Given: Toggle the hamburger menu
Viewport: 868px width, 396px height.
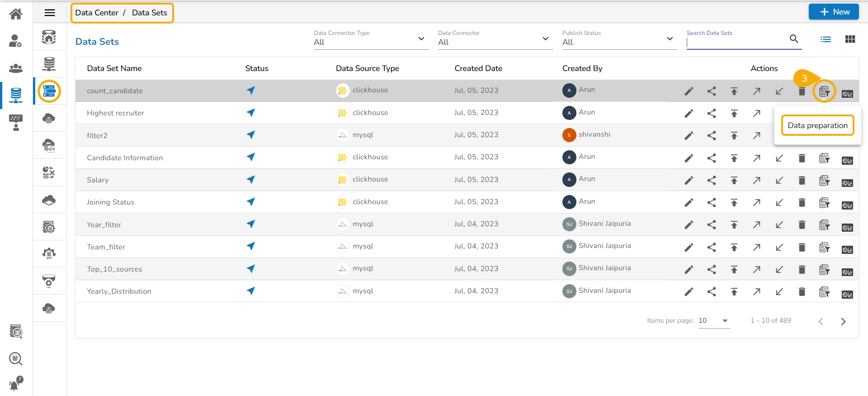Looking at the screenshot, I should [50, 13].
